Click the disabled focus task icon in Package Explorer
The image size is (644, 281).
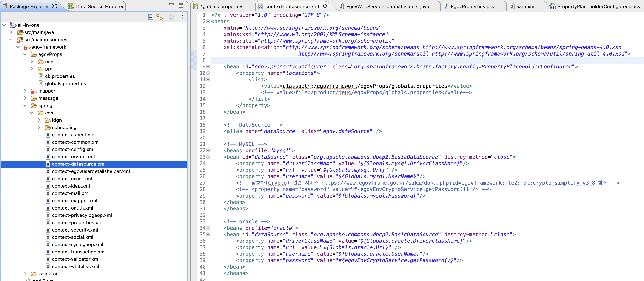click(x=172, y=17)
